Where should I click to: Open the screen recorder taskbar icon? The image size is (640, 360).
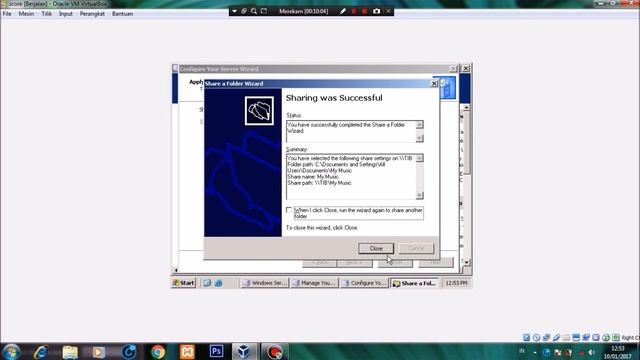point(275,352)
